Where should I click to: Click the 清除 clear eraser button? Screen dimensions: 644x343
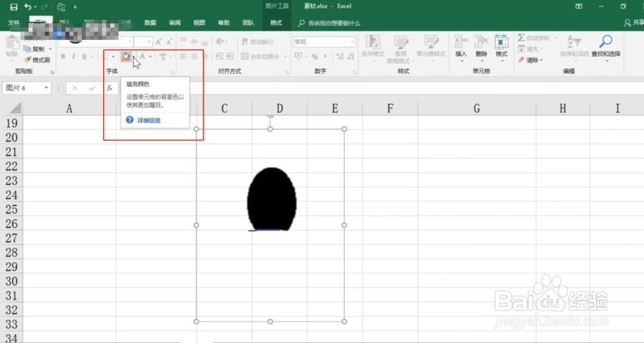(x=528, y=60)
